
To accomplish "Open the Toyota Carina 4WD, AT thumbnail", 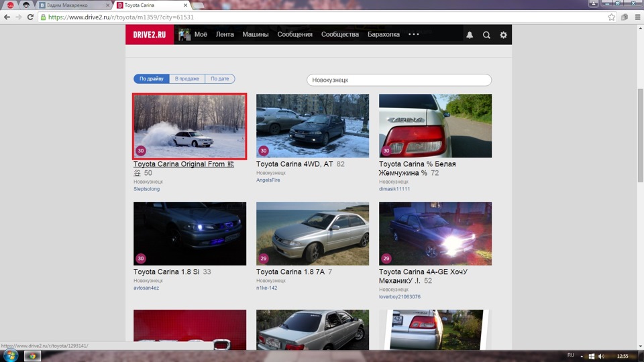I will [313, 125].
